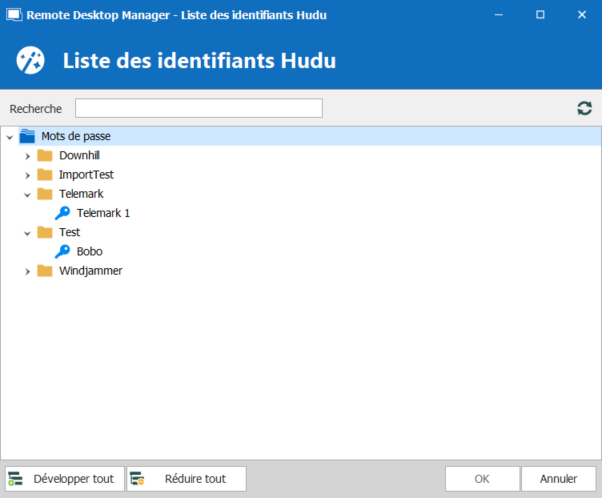602x498 pixels.
Task: Focus the Recherche search input field
Action: [198, 108]
